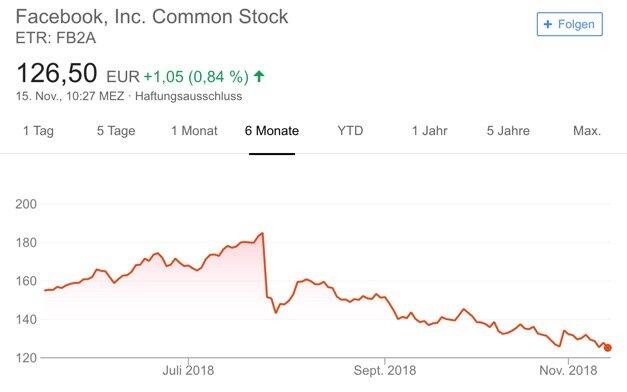Click the orange current-price dot on chart

pos(607,348)
